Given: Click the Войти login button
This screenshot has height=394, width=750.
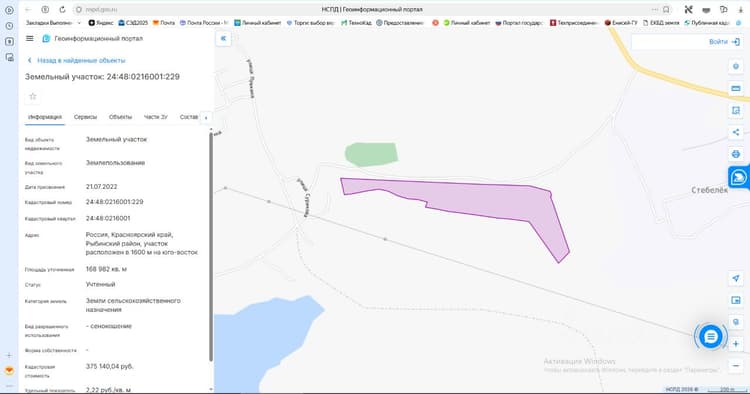Looking at the screenshot, I should tap(724, 42).
